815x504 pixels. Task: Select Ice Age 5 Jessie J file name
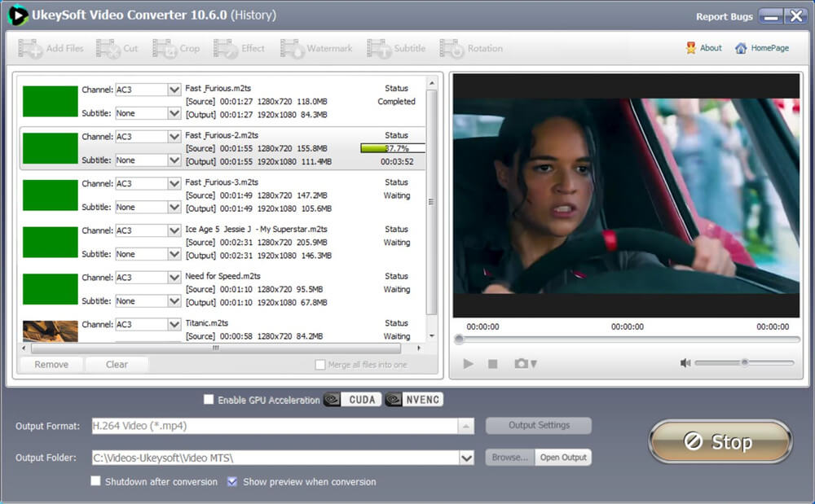[x=256, y=229]
